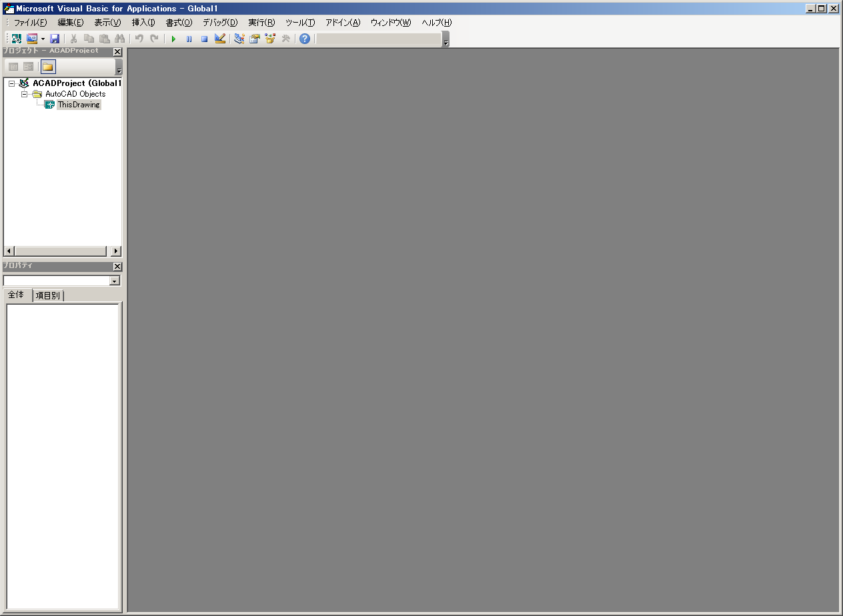Select ThisDrawing in project tree

pos(79,105)
